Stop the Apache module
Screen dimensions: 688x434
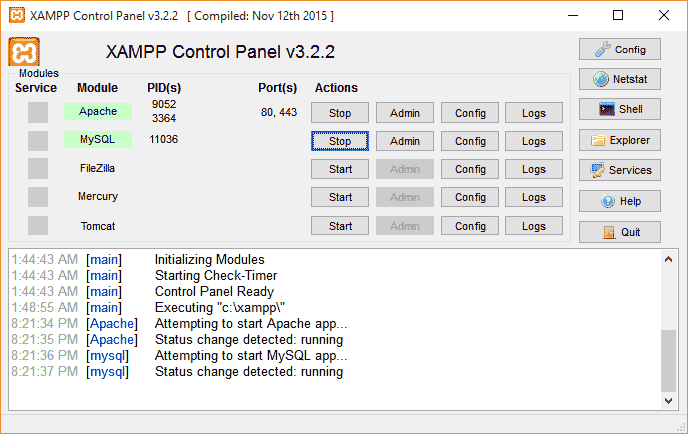click(340, 113)
